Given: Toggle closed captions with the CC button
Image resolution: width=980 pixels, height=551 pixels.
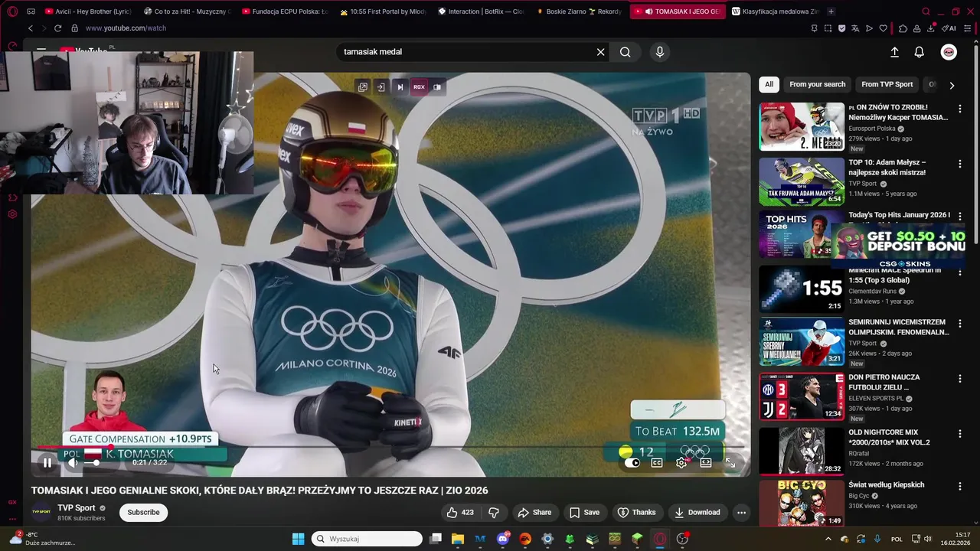Looking at the screenshot, I should [657, 462].
